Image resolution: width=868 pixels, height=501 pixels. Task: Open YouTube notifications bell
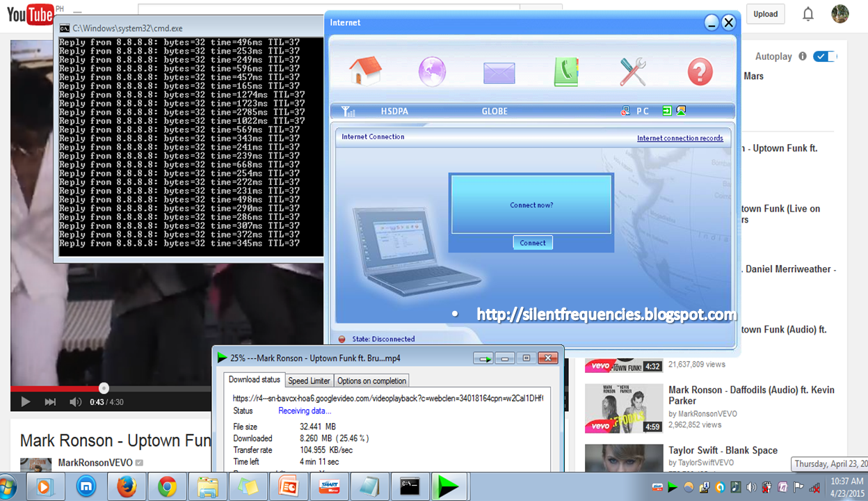(x=808, y=14)
